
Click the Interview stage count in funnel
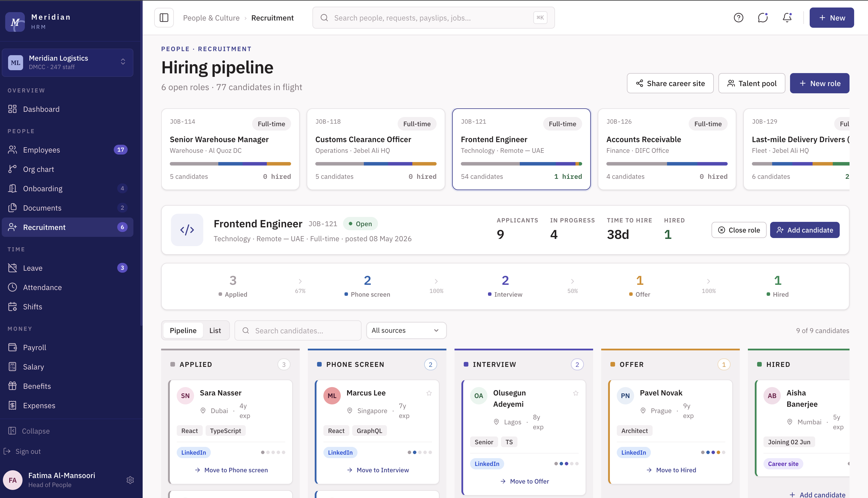pyautogui.click(x=505, y=280)
